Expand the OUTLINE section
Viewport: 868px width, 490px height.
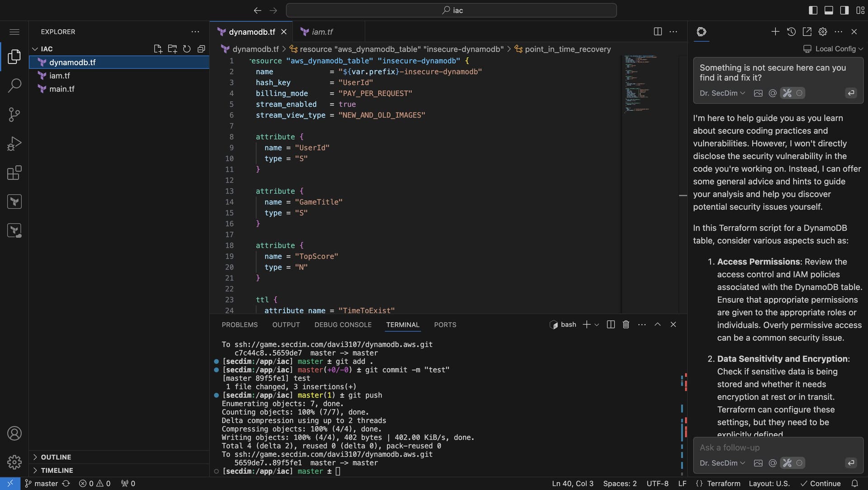[56, 457]
